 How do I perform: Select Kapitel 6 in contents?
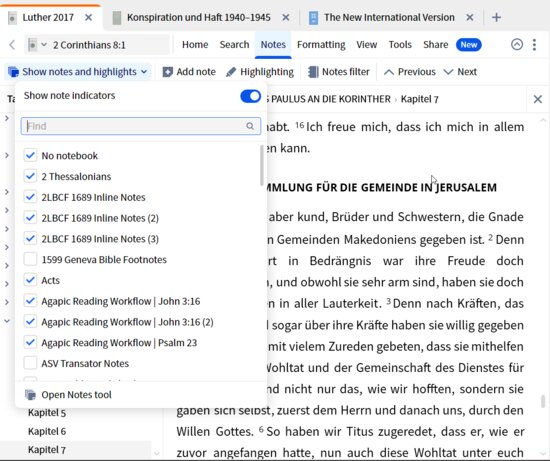pyautogui.click(x=47, y=431)
